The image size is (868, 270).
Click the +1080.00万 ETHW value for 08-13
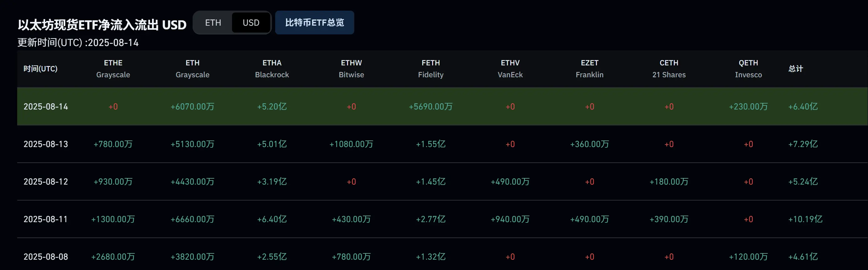coord(351,144)
